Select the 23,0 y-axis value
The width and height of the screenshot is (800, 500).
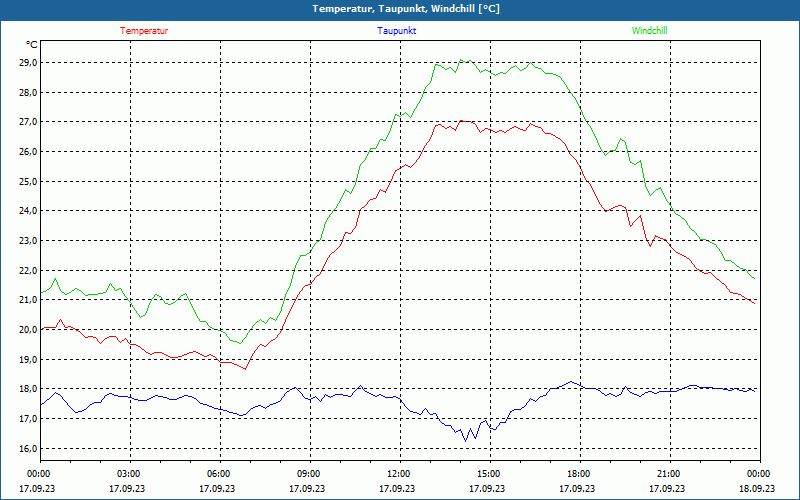pyautogui.click(x=29, y=240)
